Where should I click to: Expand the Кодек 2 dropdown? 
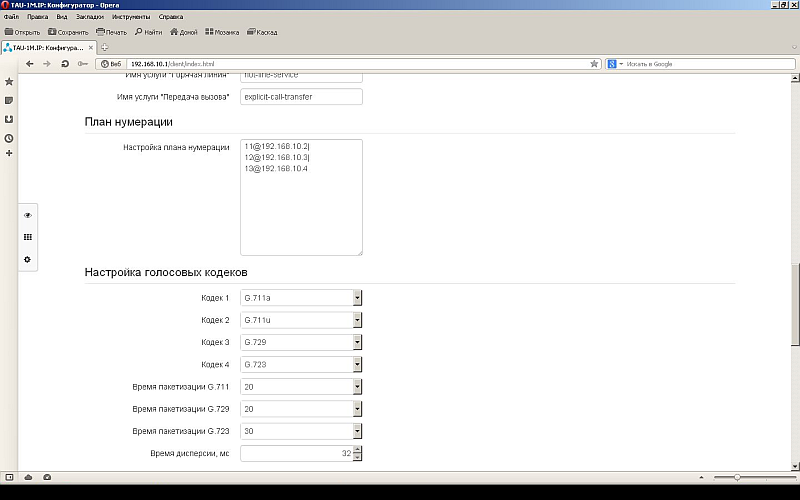357,320
